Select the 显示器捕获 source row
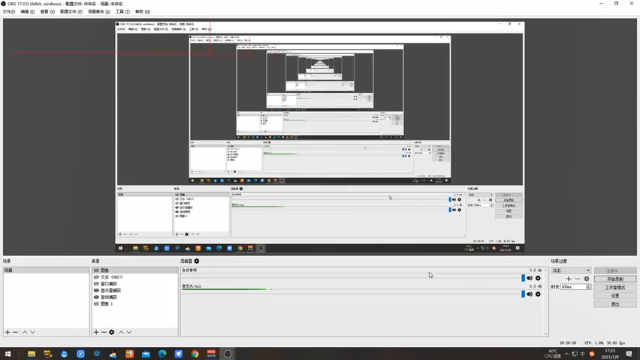 point(135,291)
